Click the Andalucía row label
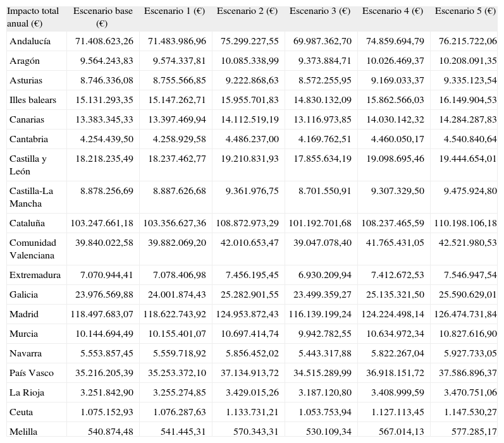 pos(30,41)
